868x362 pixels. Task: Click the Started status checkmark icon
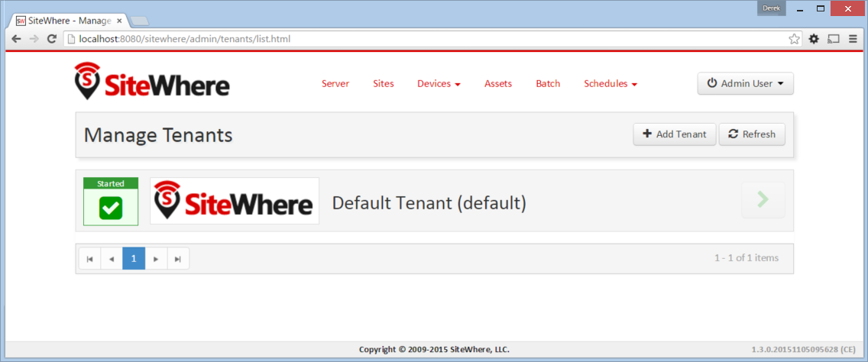[111, 208]
